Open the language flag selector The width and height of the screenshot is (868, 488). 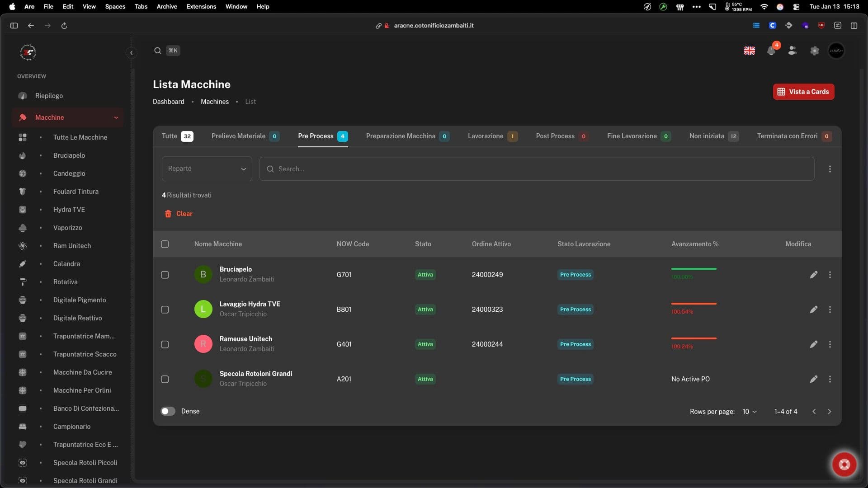point(750,51)
